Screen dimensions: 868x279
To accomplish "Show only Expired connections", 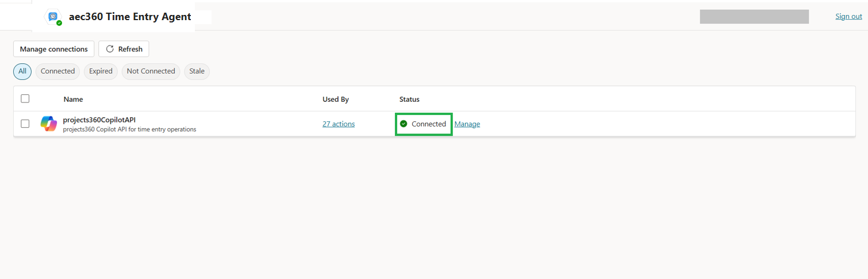I will pyautogui.click(x=101, y=71).
